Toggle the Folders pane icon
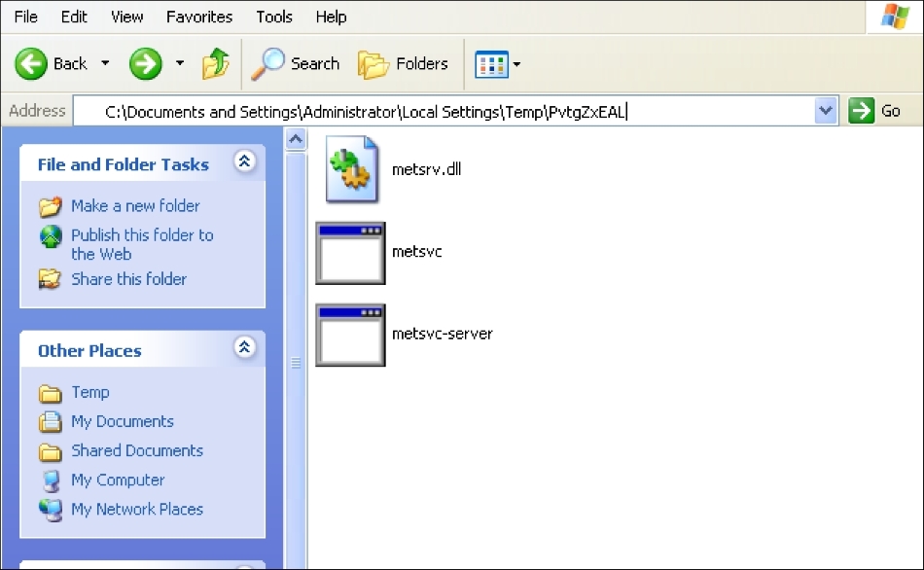This screenshot has width=924, height=570. 373,63
